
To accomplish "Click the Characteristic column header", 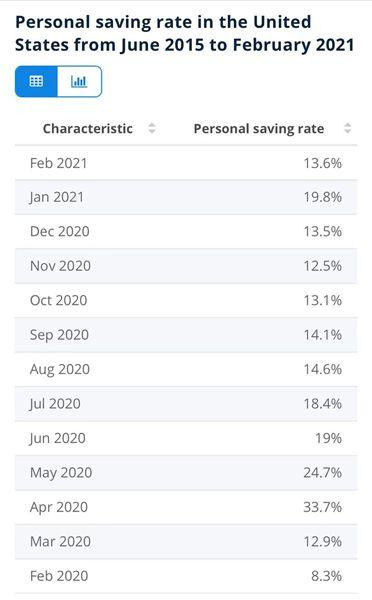I will pos(88,129).
